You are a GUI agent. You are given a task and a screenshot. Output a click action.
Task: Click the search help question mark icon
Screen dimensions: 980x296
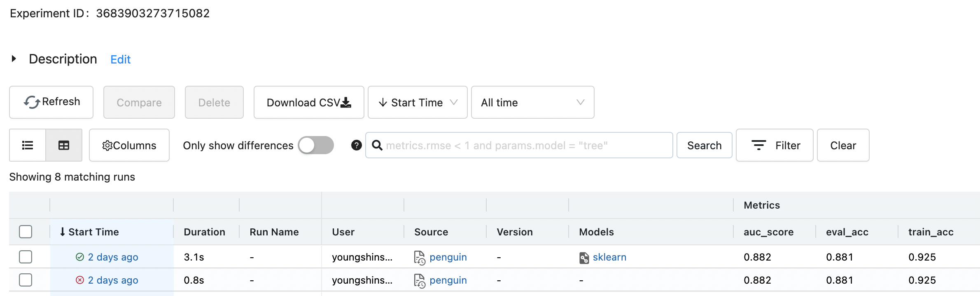[357, 145]
